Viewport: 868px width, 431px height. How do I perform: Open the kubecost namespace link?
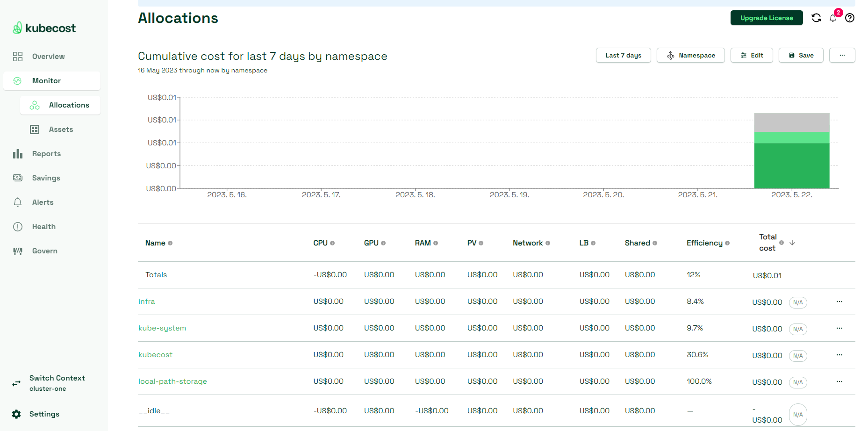[x=155, y=355]
